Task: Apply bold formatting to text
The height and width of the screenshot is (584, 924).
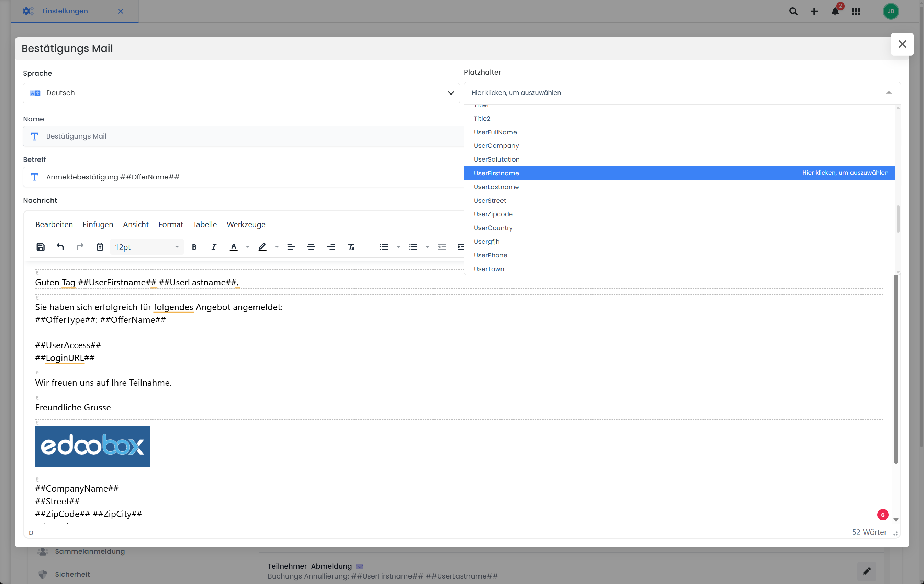Action: (x=194, y=247)
